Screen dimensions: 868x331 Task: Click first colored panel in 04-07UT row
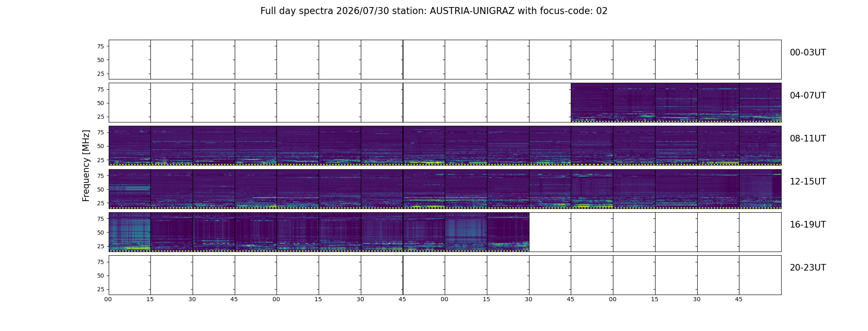pyautogui.click(x=592, y=103)
